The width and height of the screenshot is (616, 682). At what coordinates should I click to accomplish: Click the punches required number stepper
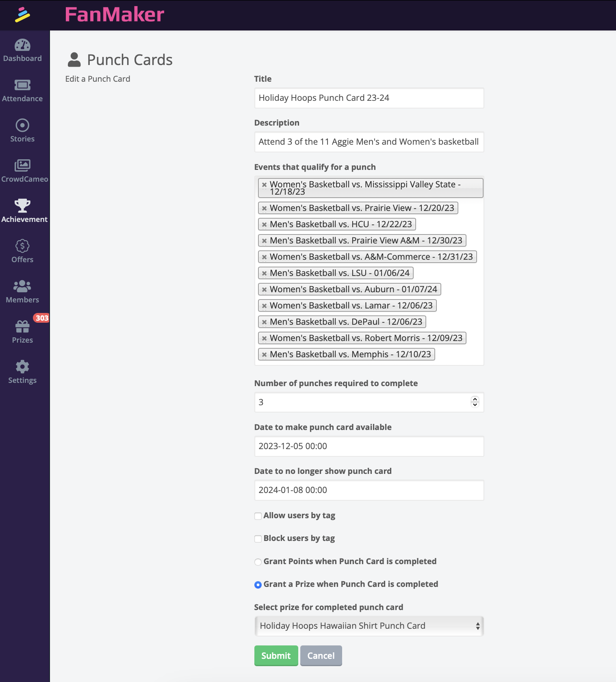pyautogui.click(x=475, y=402)
